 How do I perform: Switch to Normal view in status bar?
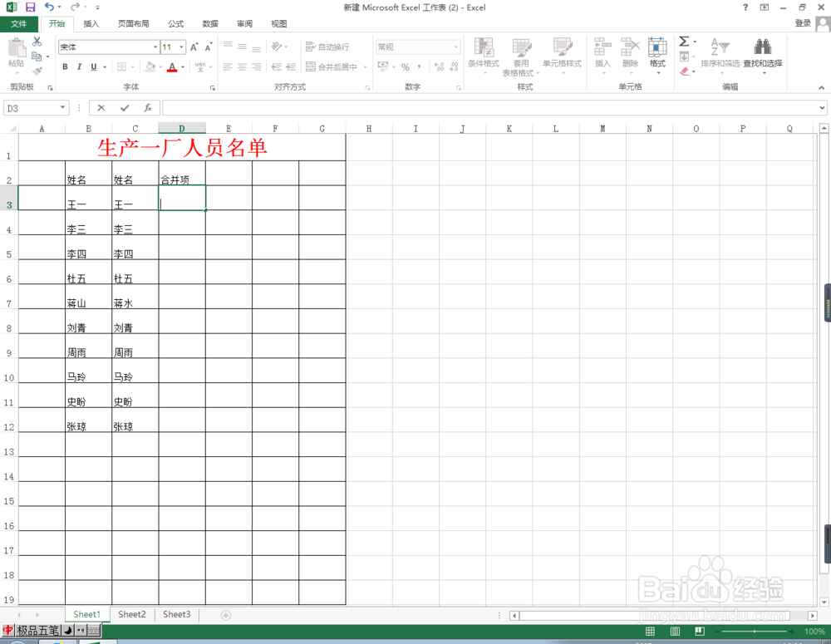point(650,632)
